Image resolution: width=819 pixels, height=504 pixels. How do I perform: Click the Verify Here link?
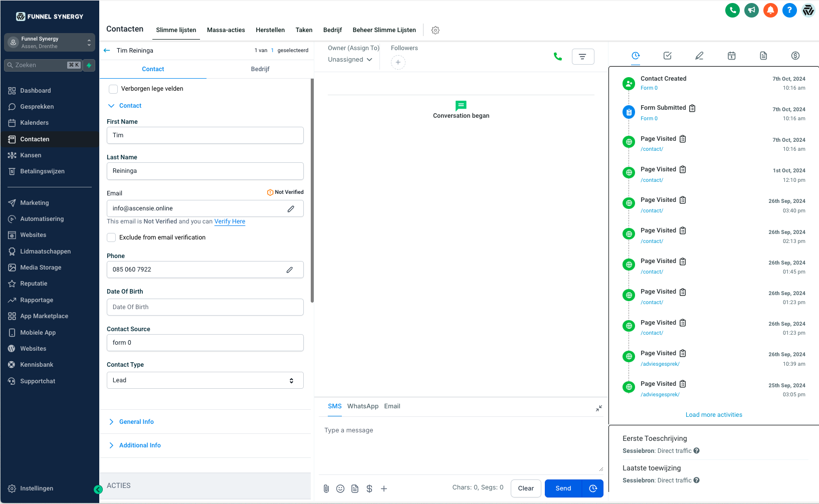click(x=230, y=221)
